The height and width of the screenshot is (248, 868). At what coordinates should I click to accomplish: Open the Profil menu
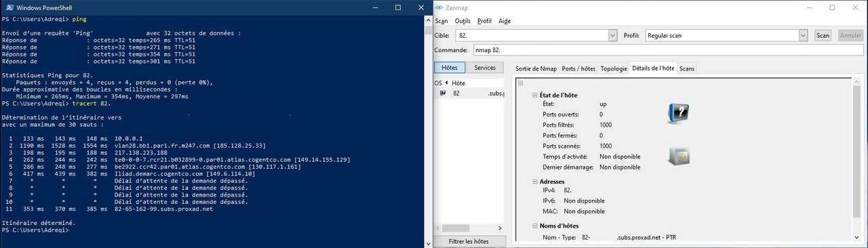click(x=484, y=21)
